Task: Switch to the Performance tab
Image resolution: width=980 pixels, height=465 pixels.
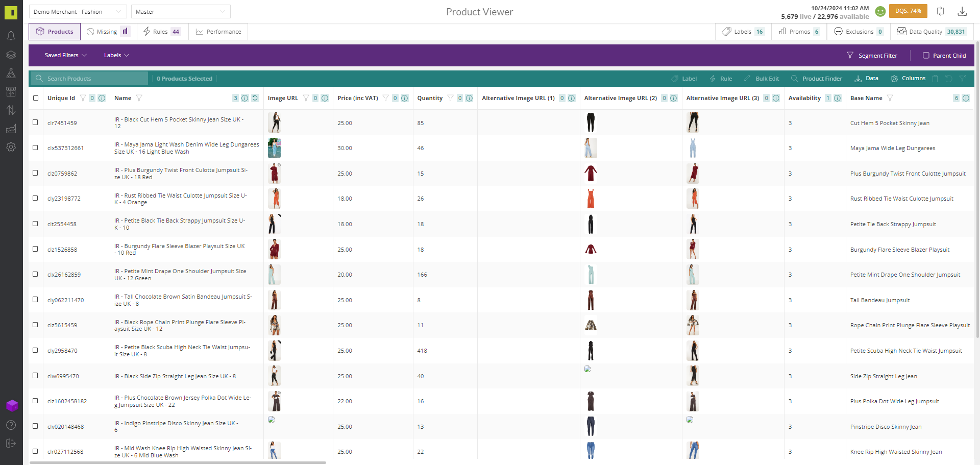Action: [218, 32]
